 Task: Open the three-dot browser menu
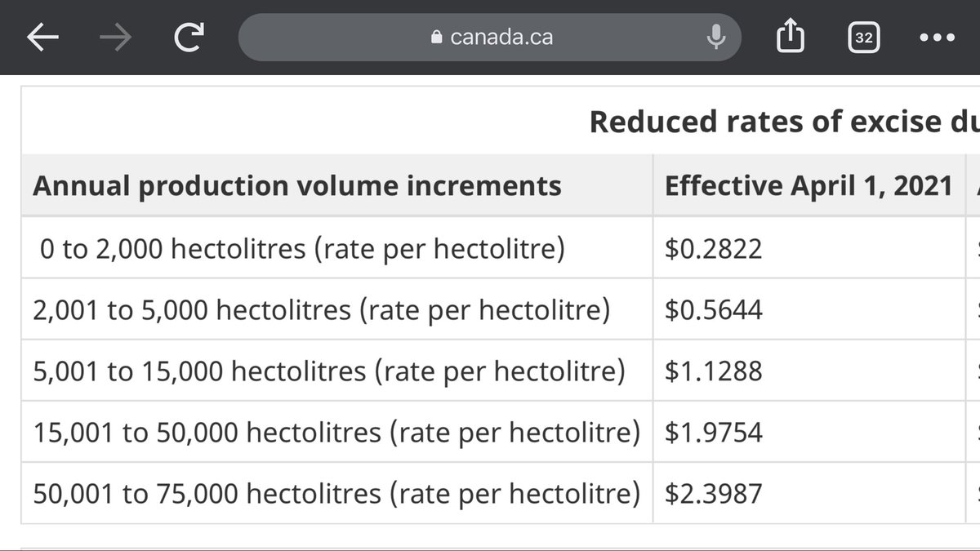tap(937, 38)
